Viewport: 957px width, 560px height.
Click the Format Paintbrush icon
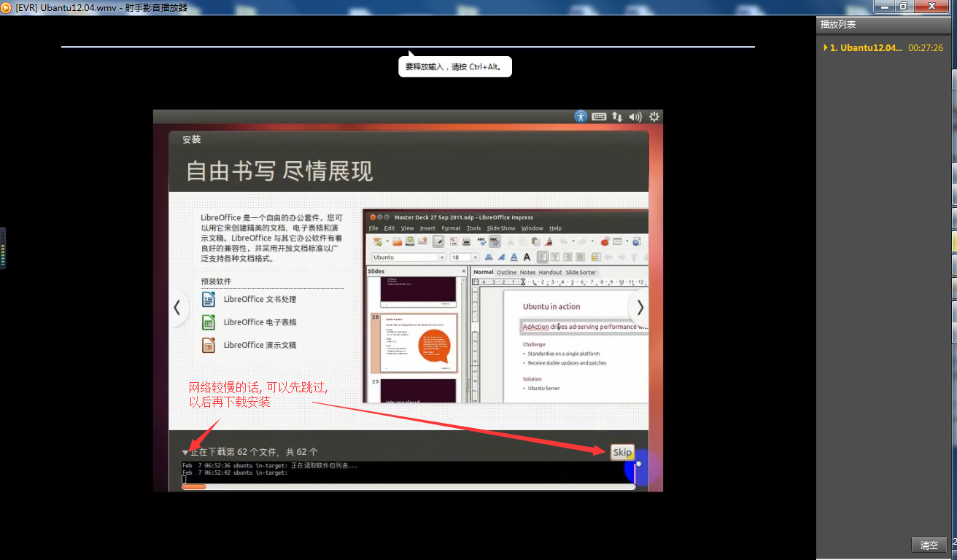pyautogui.click(x=549, y=242)
